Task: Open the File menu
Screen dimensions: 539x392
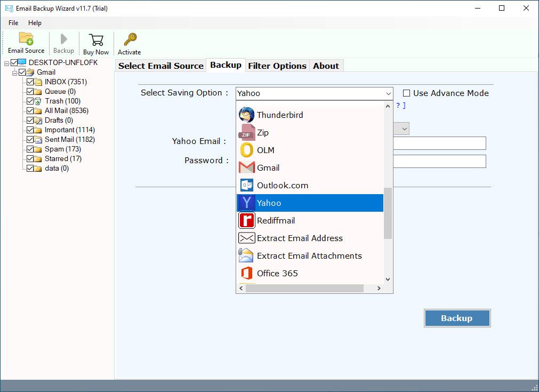Action: pos(13,23)
